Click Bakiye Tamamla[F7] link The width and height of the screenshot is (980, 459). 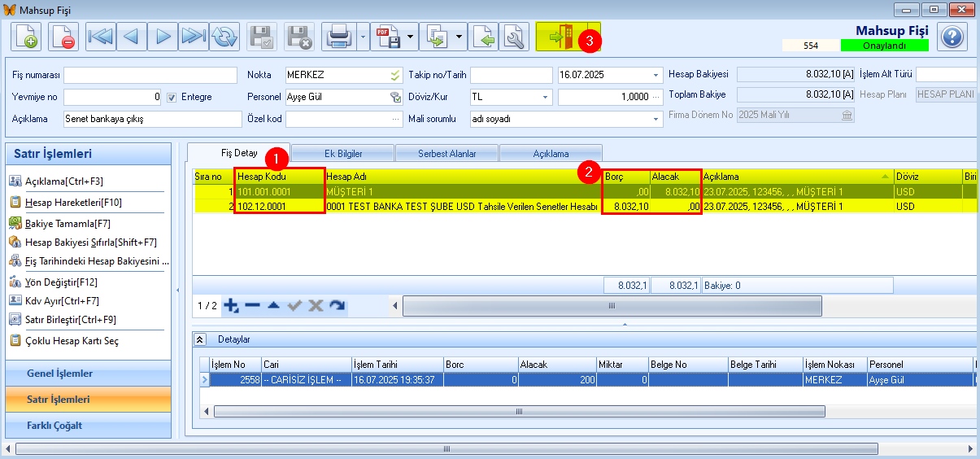(x=68, y=222)
